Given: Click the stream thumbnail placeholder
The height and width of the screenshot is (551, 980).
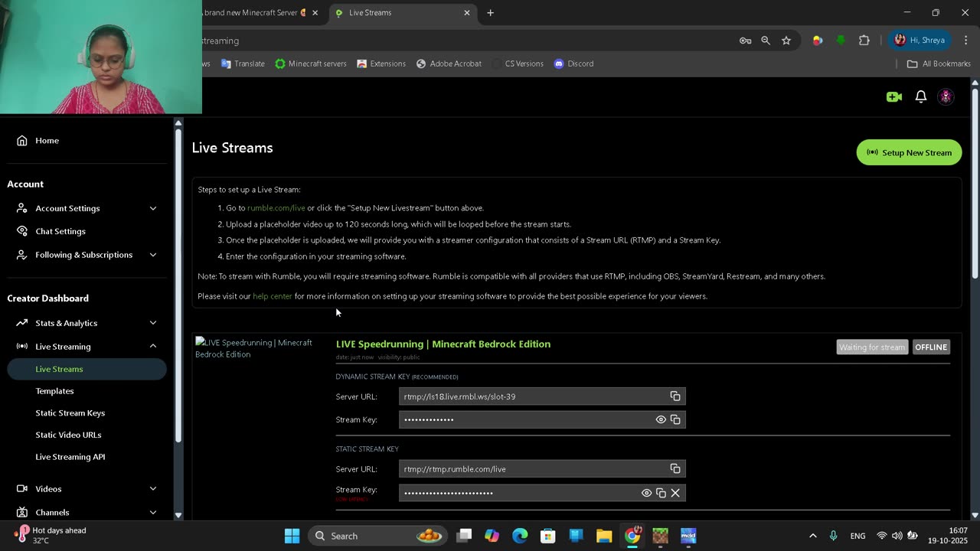Looking at the screenshot, I should (255, 348).
